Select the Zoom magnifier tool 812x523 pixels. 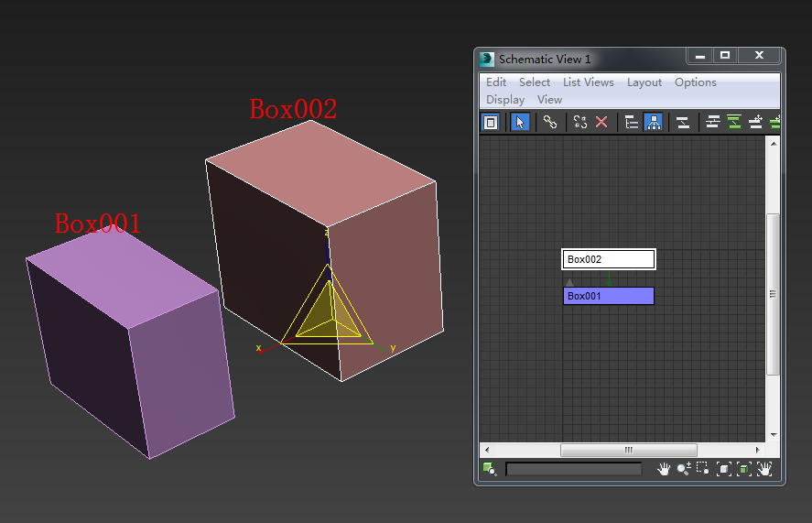coord(684,469)
